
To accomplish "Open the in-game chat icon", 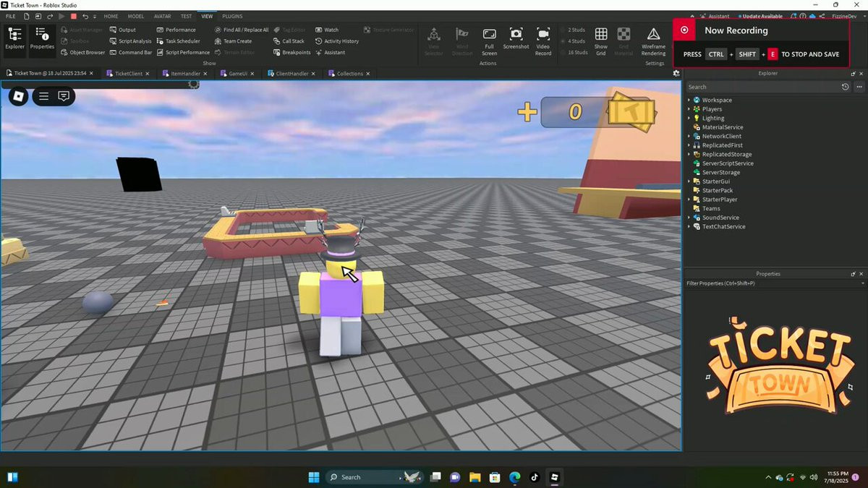I will (64, 95).
